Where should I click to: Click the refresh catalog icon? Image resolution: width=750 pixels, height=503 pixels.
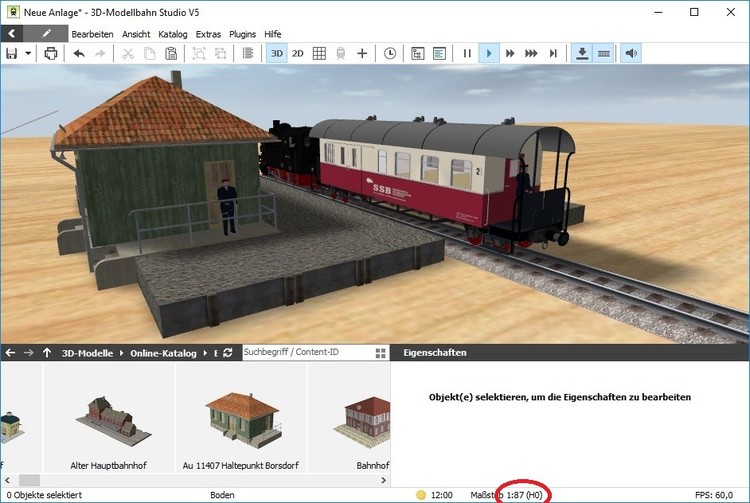click(228, 353)
